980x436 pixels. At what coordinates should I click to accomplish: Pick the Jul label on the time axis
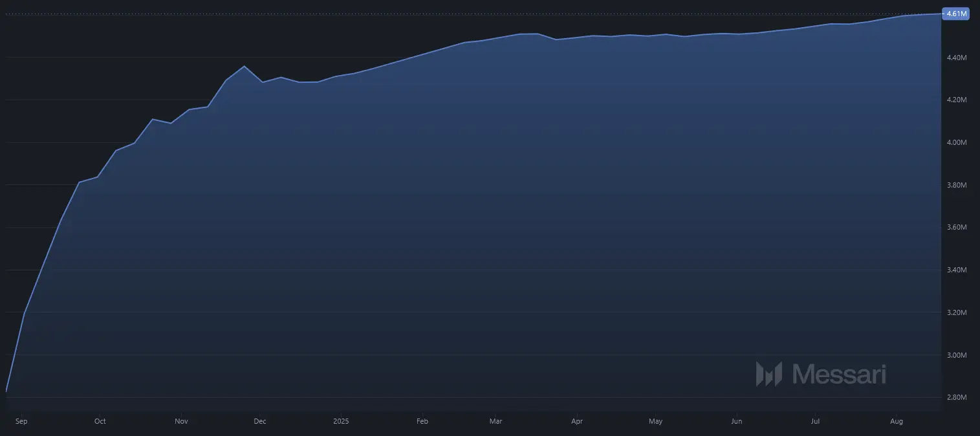click(x=815, y=421)
